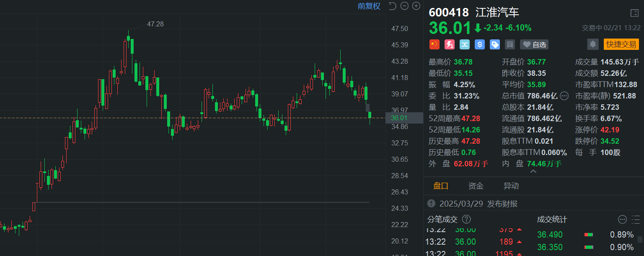
Task: Switch to the 异动 tab
Action: coord(511,186)
